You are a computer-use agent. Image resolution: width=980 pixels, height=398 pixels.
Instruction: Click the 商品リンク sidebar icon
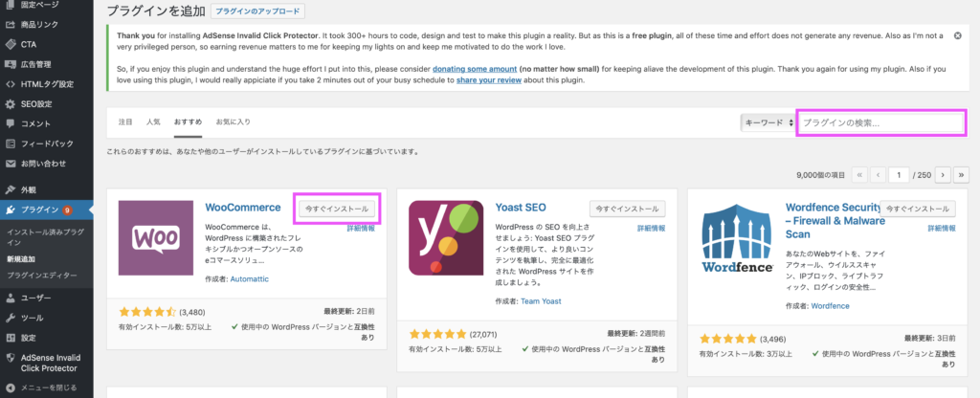[10, 24]
